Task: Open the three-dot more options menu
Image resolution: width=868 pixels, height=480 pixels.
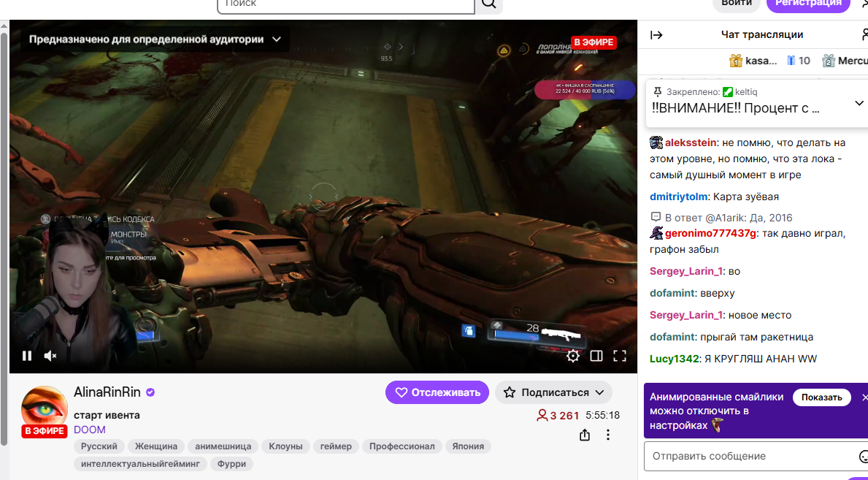Action: [x=608, y=435]
